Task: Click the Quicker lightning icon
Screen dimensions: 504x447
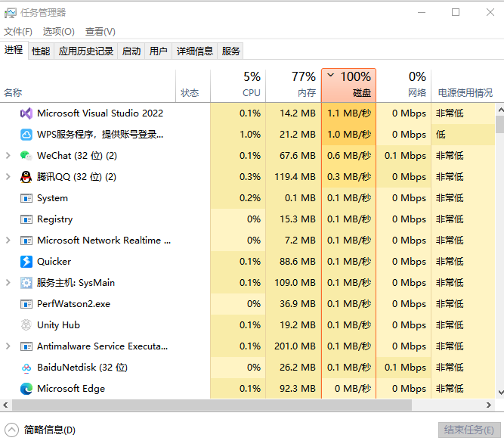Action: click(x=26, y=262)
